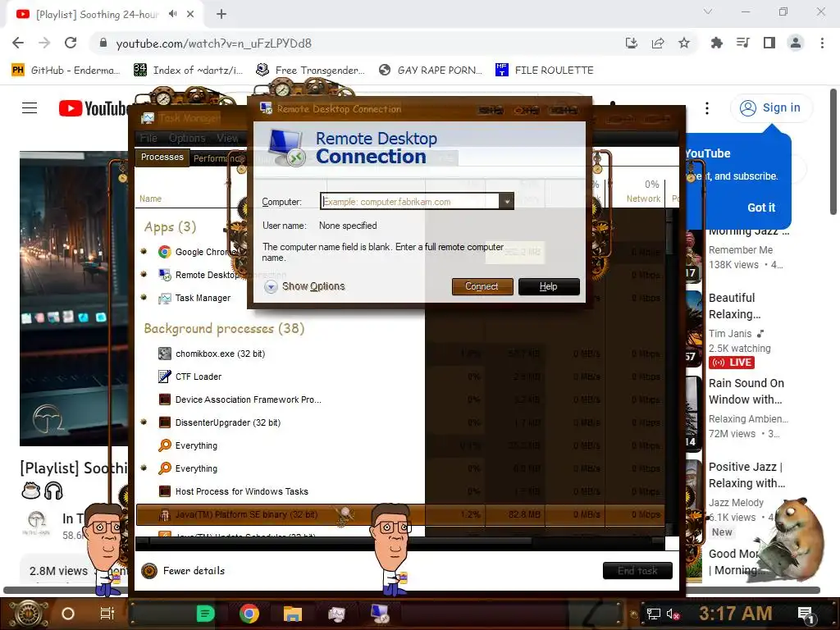Expand the Google Chrome app row
The image size is (840, 630).
[x=144, y=251]
